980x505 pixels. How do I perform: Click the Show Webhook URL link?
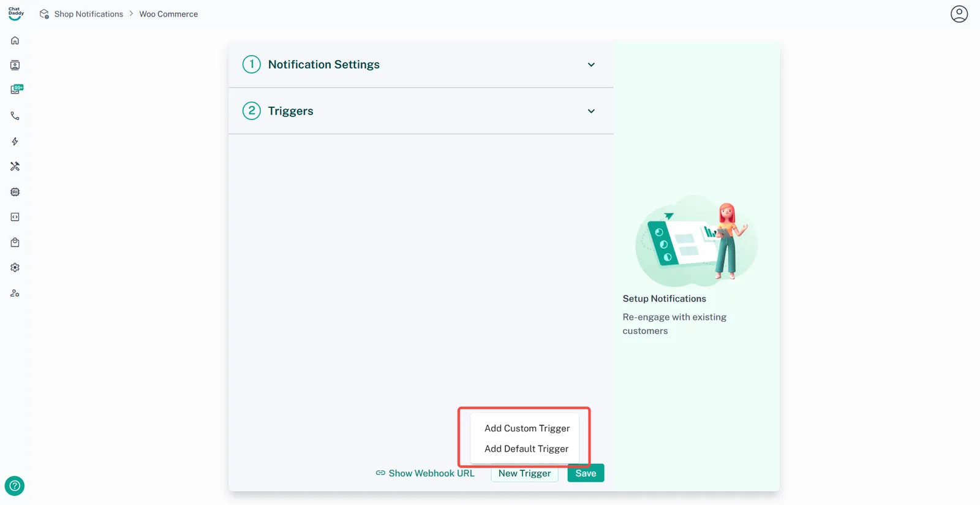click(425, 473)
